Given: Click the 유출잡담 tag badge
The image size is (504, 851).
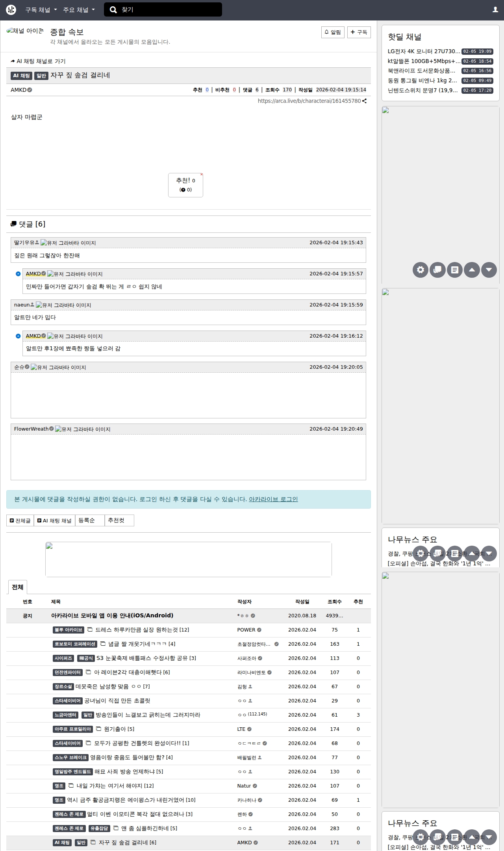Looking at the screenshot, I should pos(99,828).
